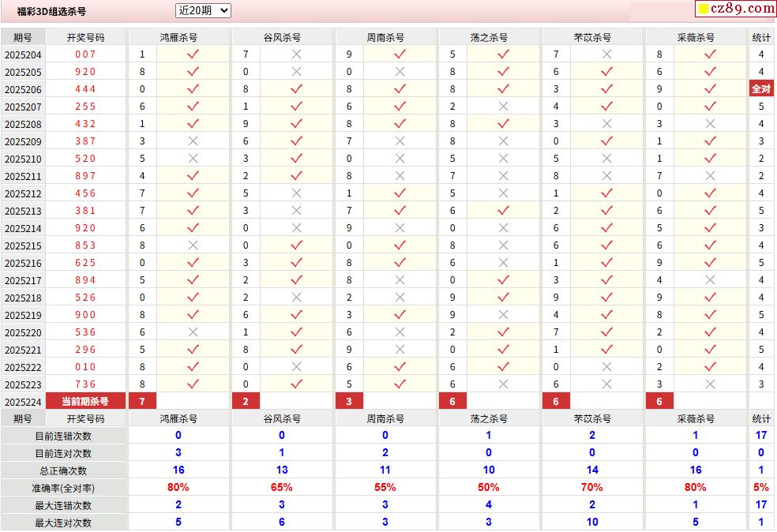Click the 开奖号码 header above row 2025204
The image size is (777, 532).
point(86,38)
